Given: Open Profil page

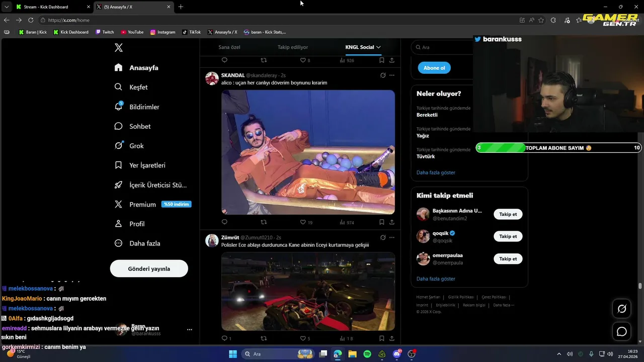Looking at the screenshot, I should coord(129,224).
